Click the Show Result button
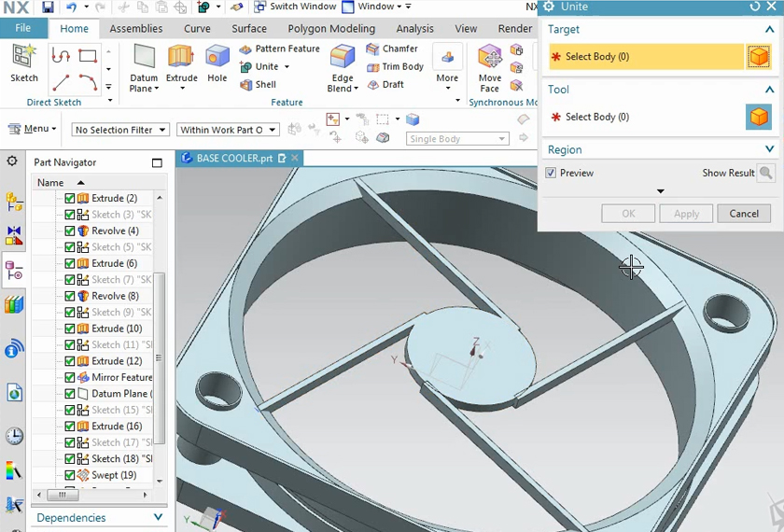The width and height of the screenshot is (784, 532). pyautogui.click(x=765, y=173)
